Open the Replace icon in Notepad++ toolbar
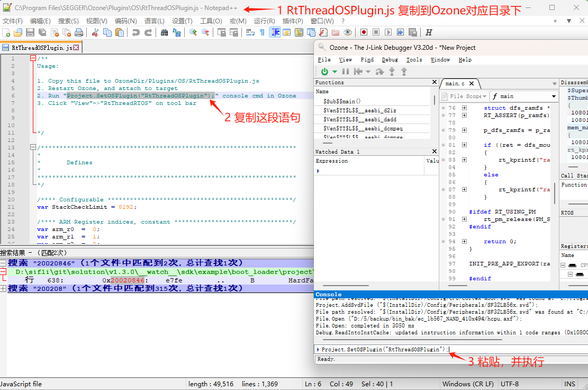This screenshot has width=588, height=390. pos(177,33)
